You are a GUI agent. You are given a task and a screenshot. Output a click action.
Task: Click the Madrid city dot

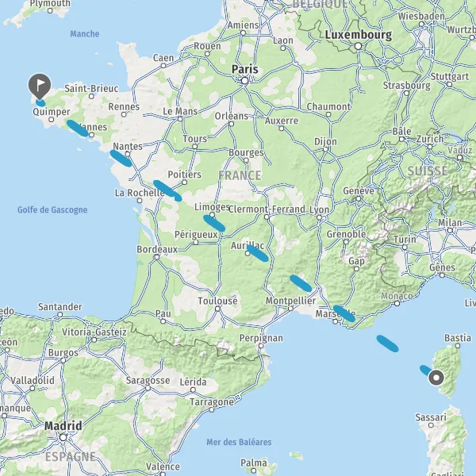tap(63, 437)
